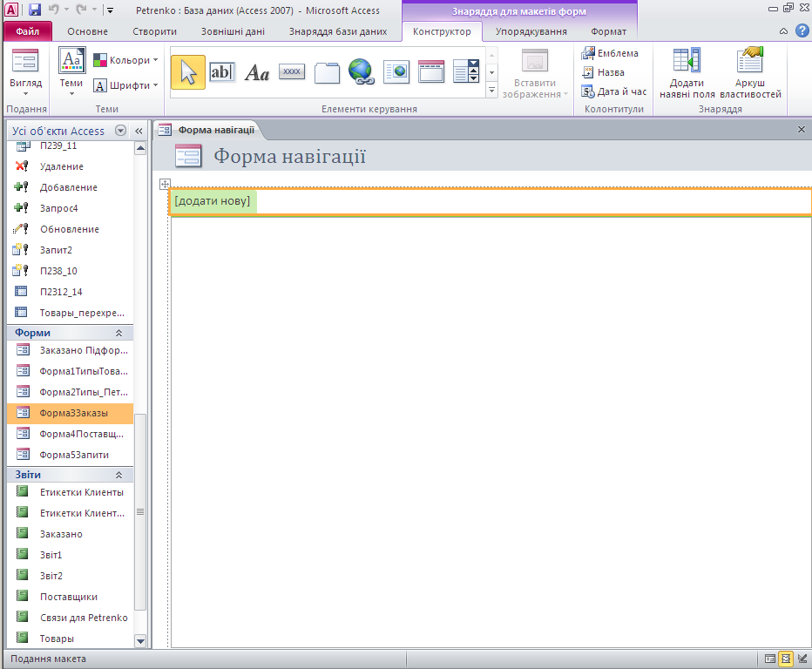The height and width of the screenshot is (669, 812).
Task: Pick the Label control (Aa)
Action: tap(257, 72)
